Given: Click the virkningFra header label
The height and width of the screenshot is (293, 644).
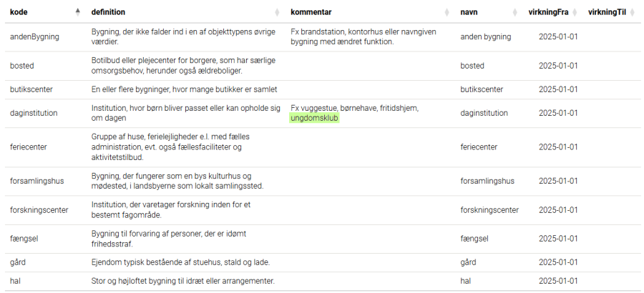Looking at the screenshot, I should point(548,12).
